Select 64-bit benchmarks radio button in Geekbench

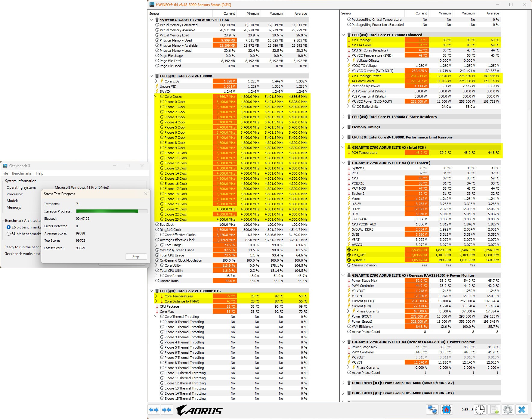8,234
